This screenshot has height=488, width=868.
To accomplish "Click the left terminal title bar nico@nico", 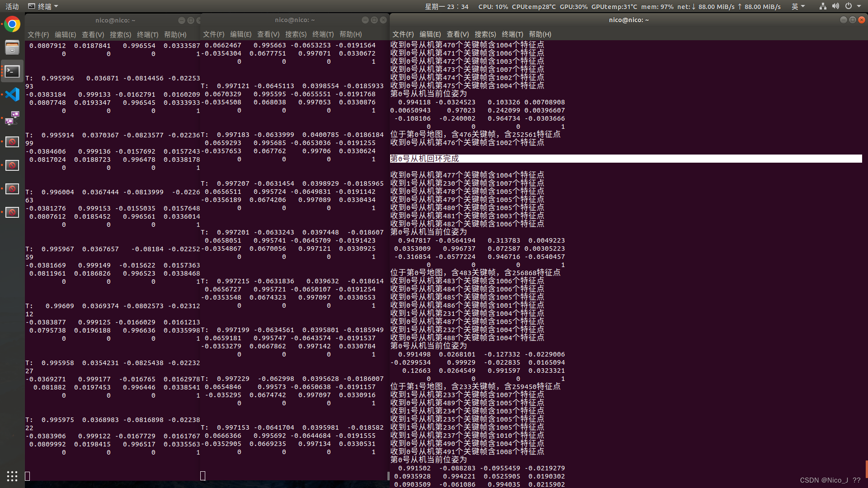I will (115, 20).
